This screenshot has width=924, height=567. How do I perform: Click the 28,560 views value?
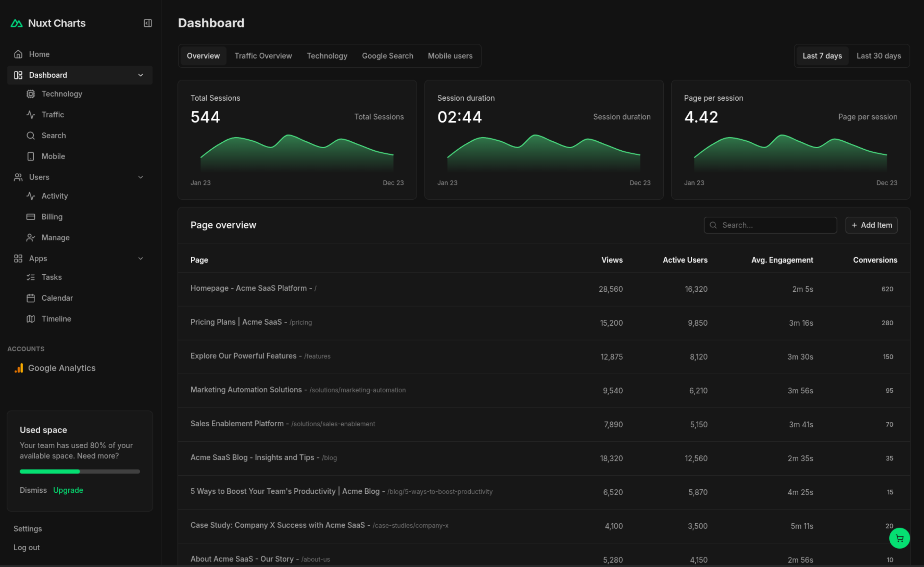tap(611, 289)
